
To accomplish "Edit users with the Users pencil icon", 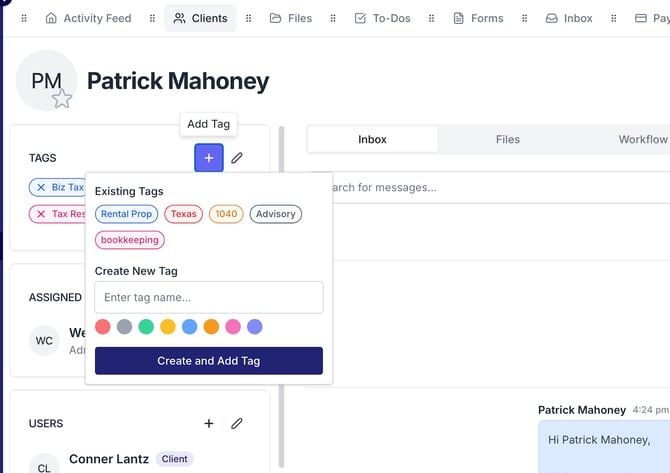I will (237, 424).
